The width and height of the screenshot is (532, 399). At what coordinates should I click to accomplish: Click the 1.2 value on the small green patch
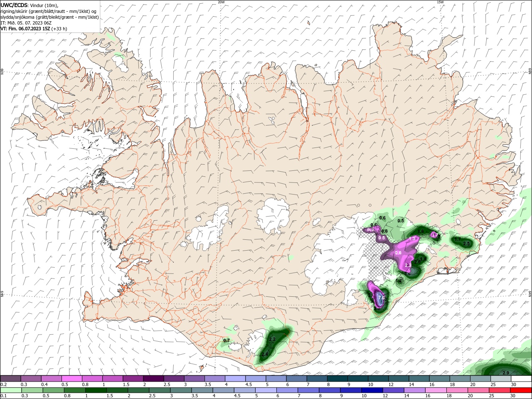[x=399, y=281]
